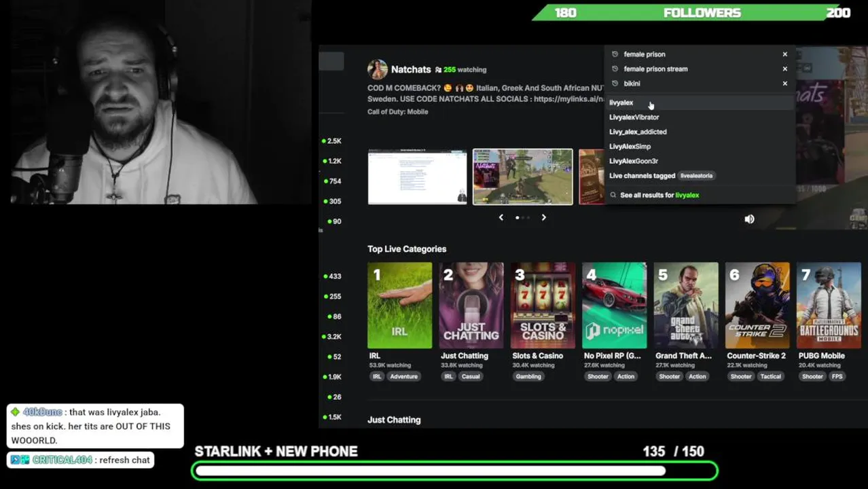Click 'Action' tag under No Pixel RP

coord(626,376)
